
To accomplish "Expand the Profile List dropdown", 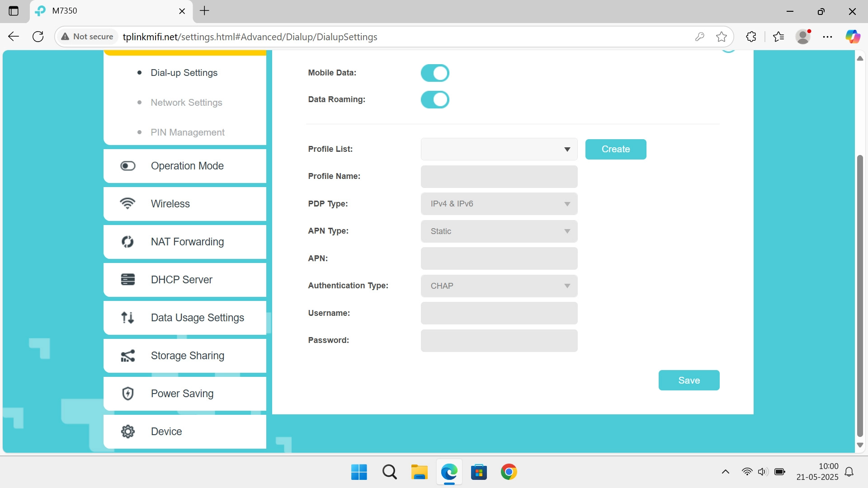I will (499, 149).
